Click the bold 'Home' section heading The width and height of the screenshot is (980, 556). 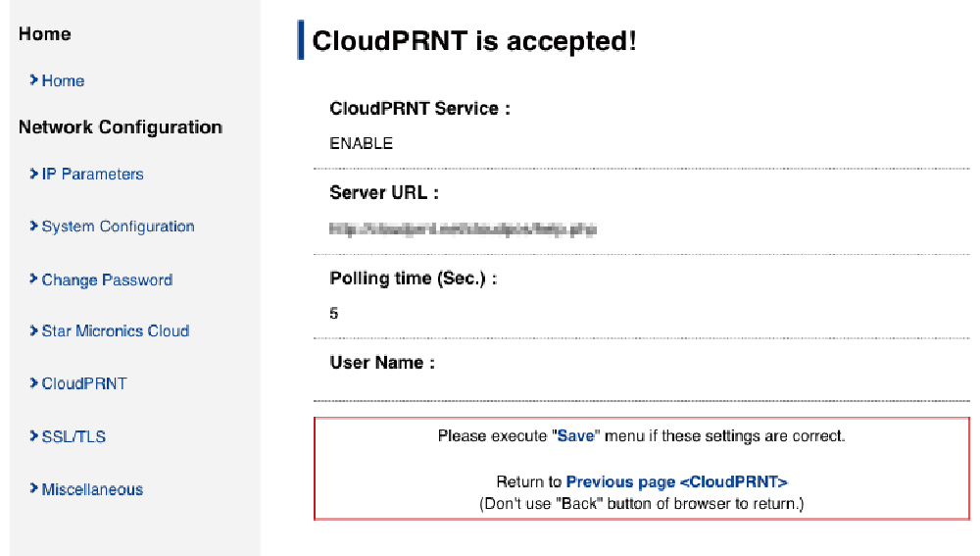point(45,33)
